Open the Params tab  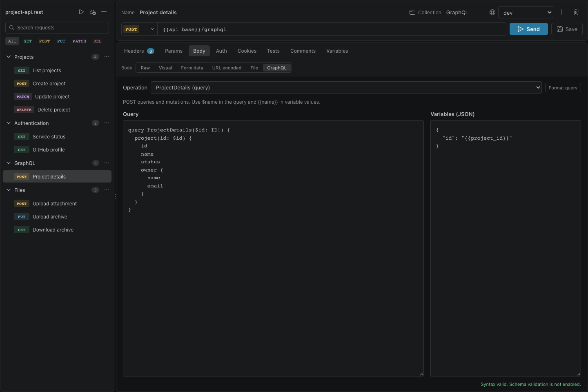[x=174, y=51]
